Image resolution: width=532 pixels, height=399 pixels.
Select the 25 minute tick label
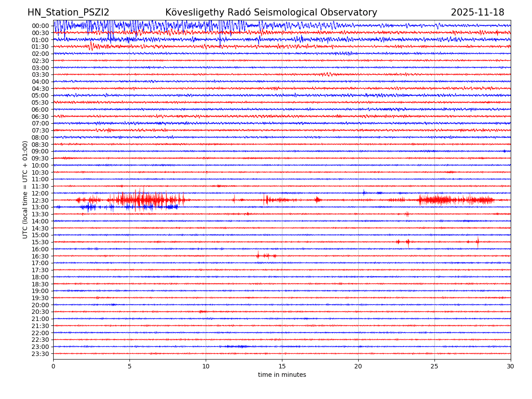coord(434,367)
